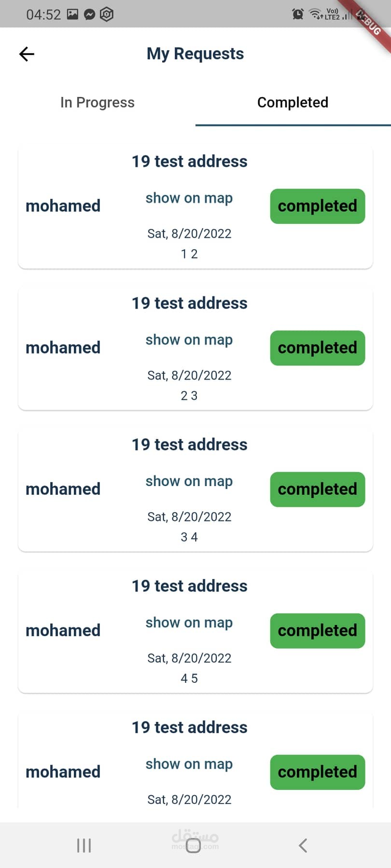Tap the image notification icon in status bar
The height and width of the screenshot is (868, 391).
(x=72, y=14)
